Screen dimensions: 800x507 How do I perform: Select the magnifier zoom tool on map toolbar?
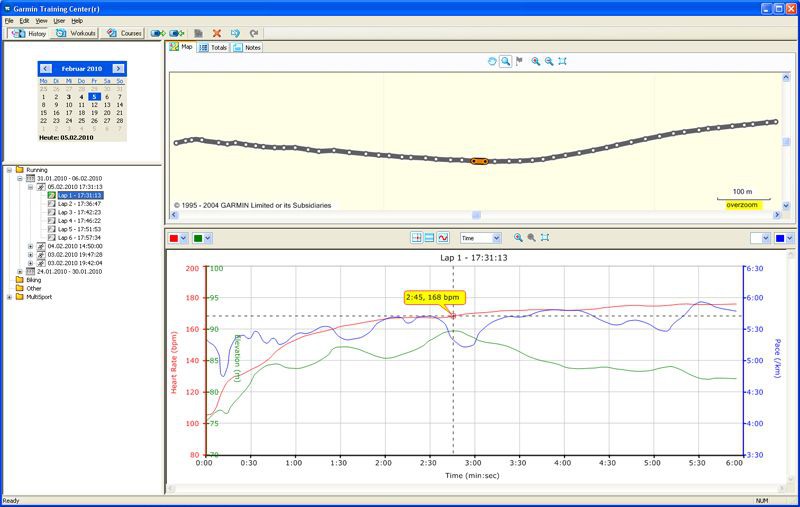click(x=505, y=61)
